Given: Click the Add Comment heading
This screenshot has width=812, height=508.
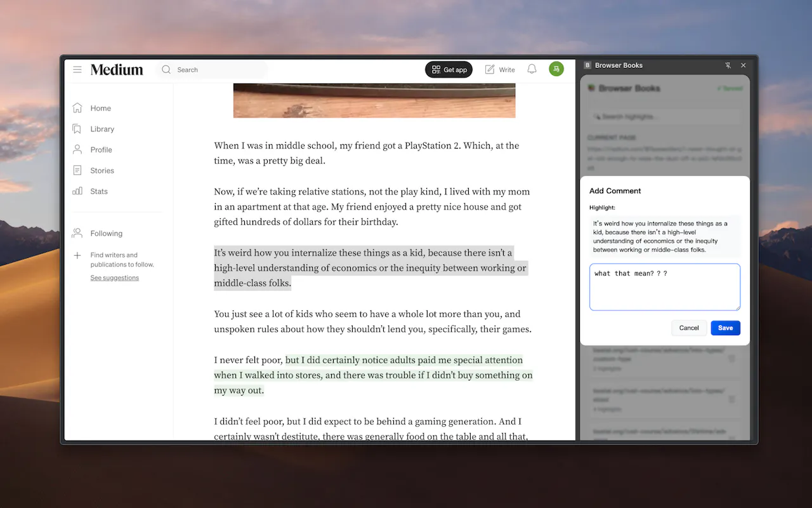Looking at the screenshot, I should (615, 190).
